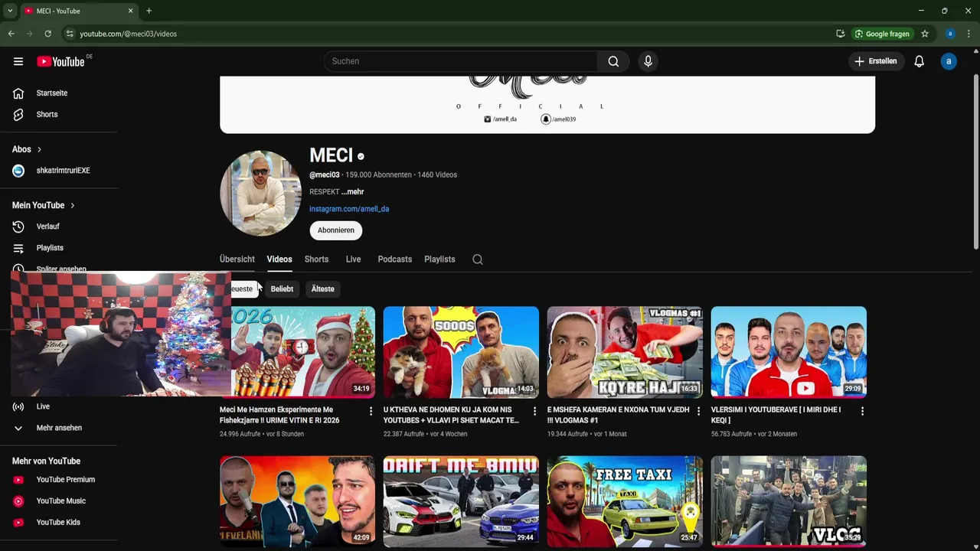Click Google fragen button
This screenshot has width=980, height=551.
[882, 34]
